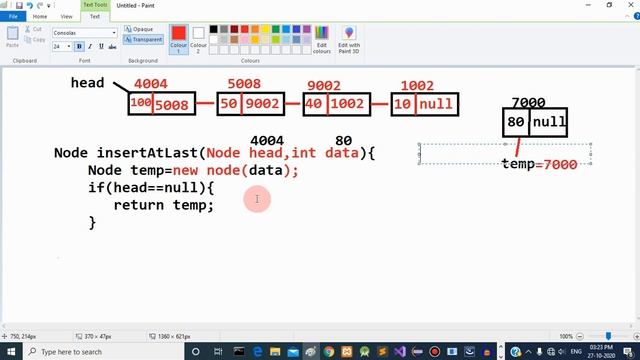Pick the yellow colour swatch
Viewport: 640px width, 360px height.
tap(265, 29)
